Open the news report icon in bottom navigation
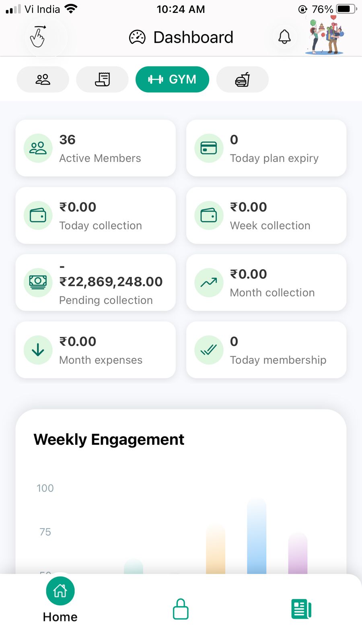Screen dimensions: 362x644 301,609
